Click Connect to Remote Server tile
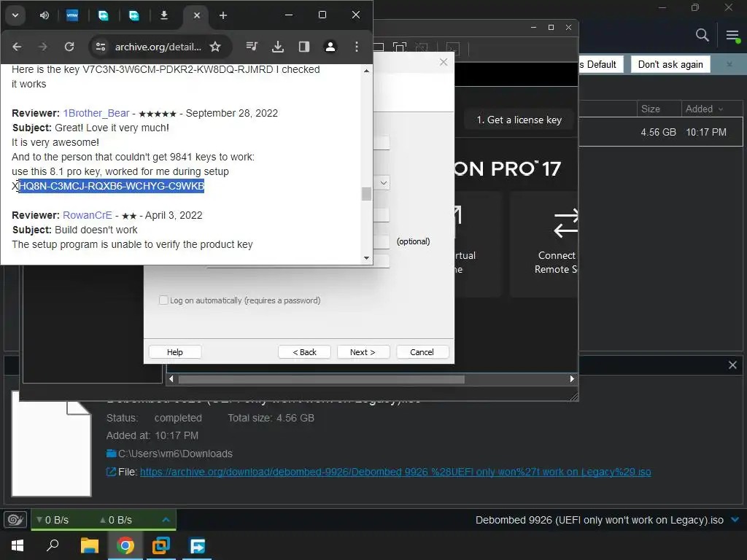747x560 pixels. (544, 245)
